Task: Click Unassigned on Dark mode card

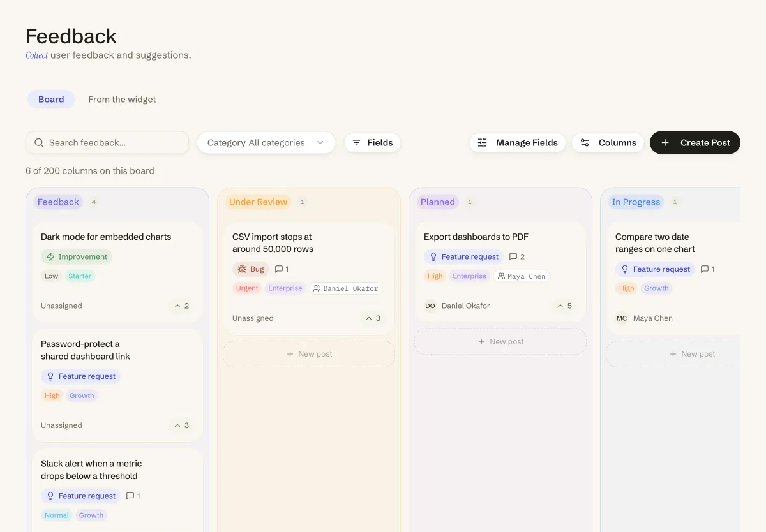Action: point(61,306)
